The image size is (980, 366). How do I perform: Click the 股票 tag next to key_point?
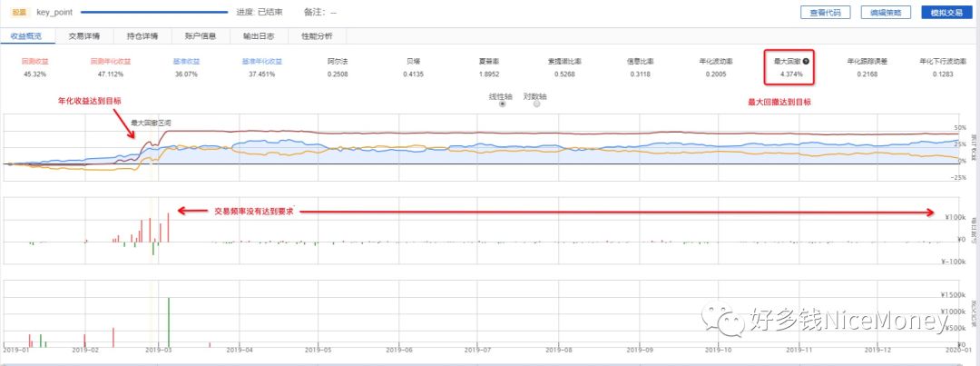click(19, 12)
